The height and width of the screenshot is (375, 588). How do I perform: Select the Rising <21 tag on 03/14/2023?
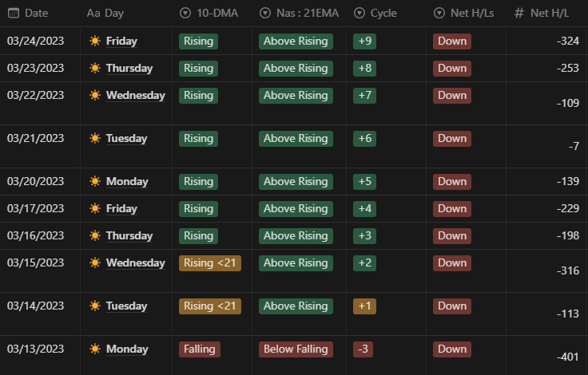point(210,306)
